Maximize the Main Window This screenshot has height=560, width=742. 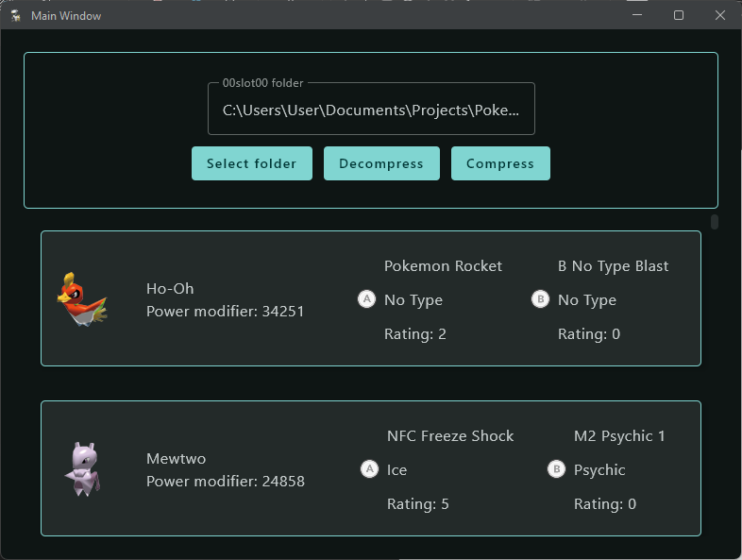pyautogui.click(x=679, y=15)
